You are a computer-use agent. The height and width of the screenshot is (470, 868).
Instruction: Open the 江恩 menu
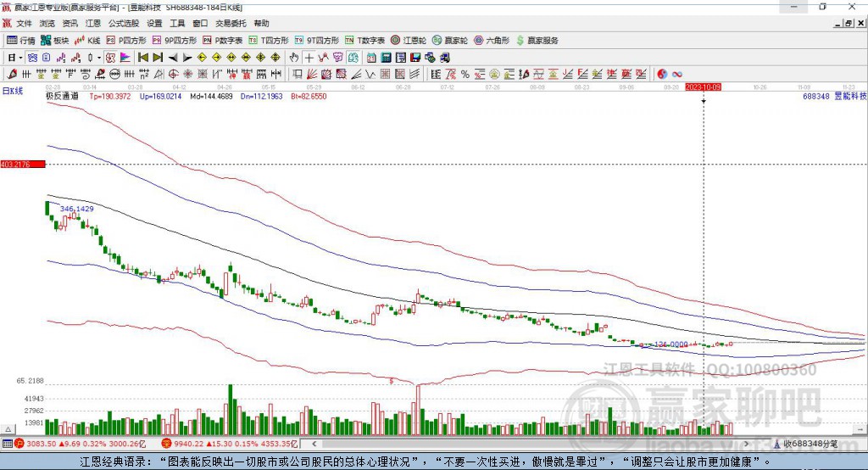[93, 23]
